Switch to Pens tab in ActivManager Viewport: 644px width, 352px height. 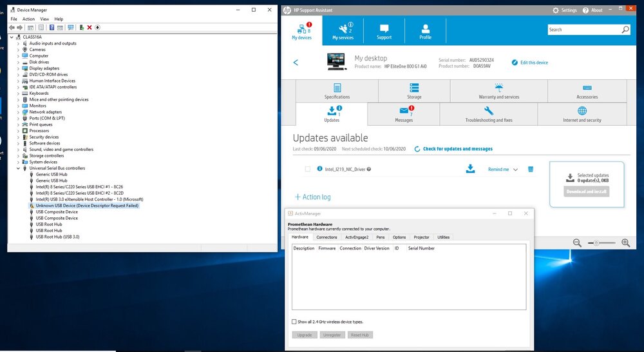point(381,237)
